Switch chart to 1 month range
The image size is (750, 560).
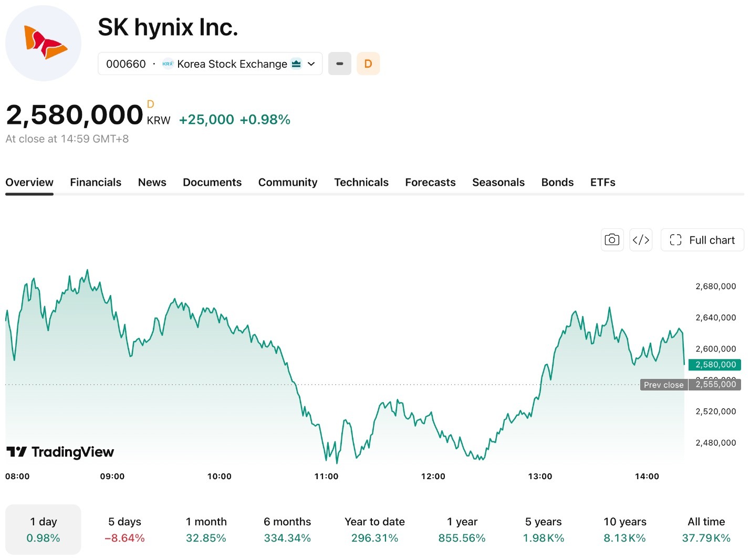click(x=206, y=530)
